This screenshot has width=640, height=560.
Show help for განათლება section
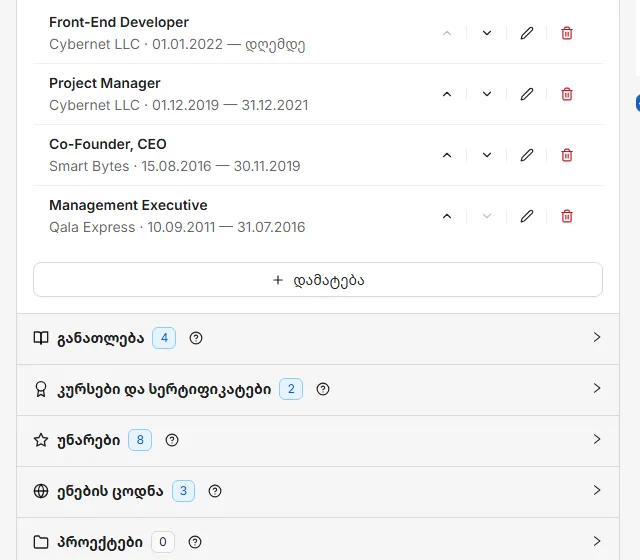196,338
